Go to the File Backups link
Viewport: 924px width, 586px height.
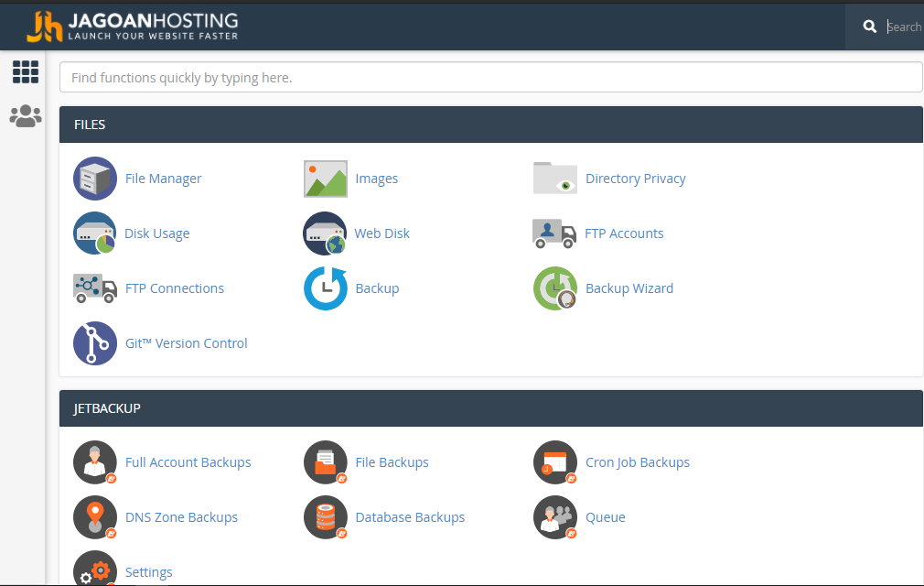392,462
